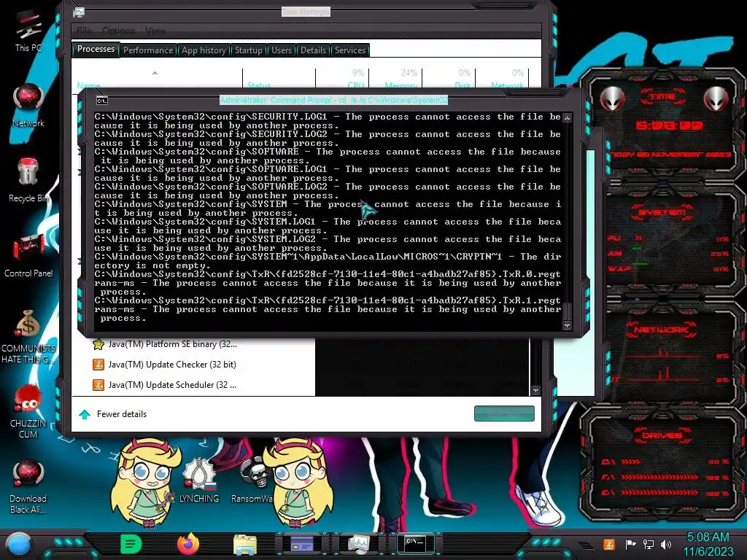Click the blue card app taskbar icon
This screenshot has width=747, height=560.
pos(301,544)
